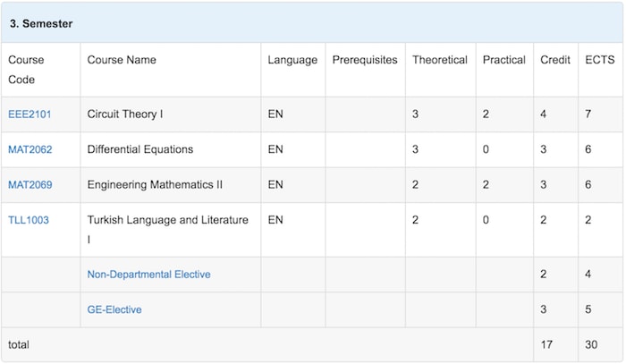Click the ECTS column header
This screenshot has width=626, height=364.
[x=600, y=60]
